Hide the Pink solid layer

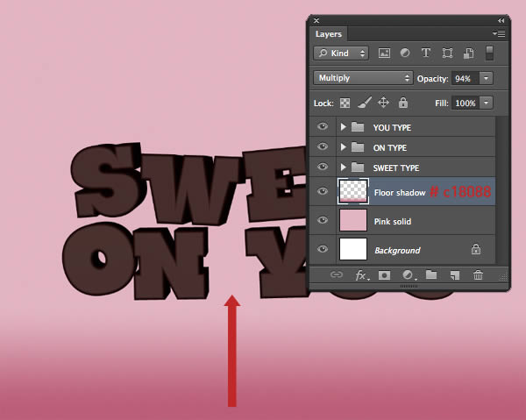pyautogui.click(x=323, y=220)
